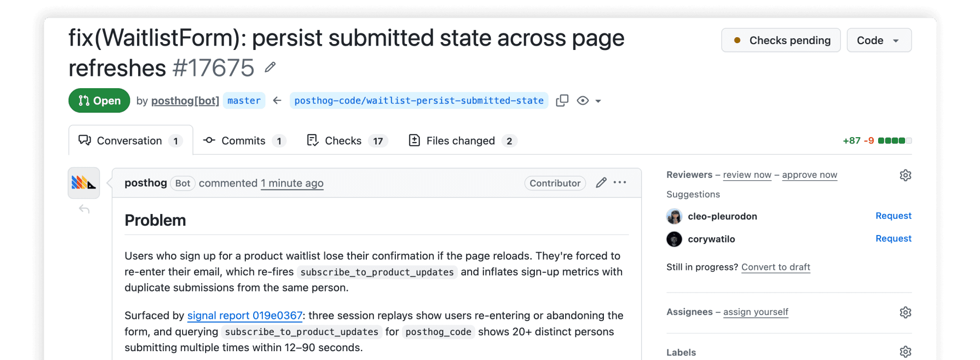Open the Assignees settings gear
The width and height of the screenshot is (980, 360).
pyautogui.click(x=906, y=312)
